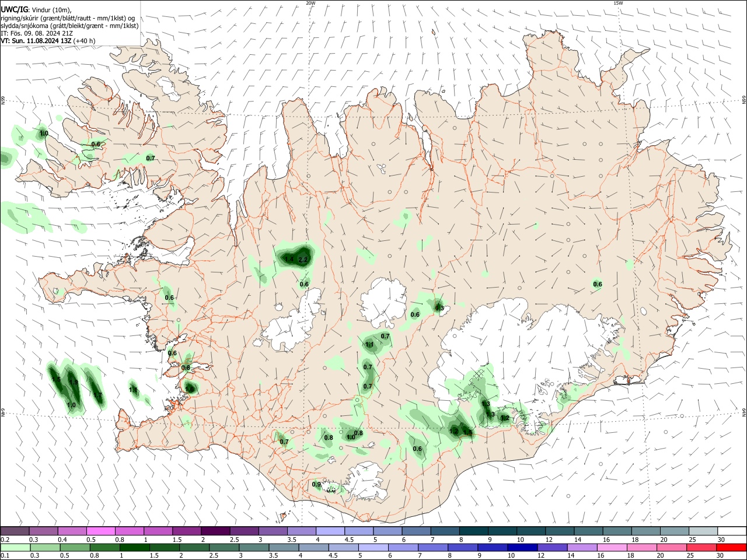Select the dark mauve 0.2–0.3 snow legend swatch
747x560 pixels.
pyautogui.click(x=15, y=531)
